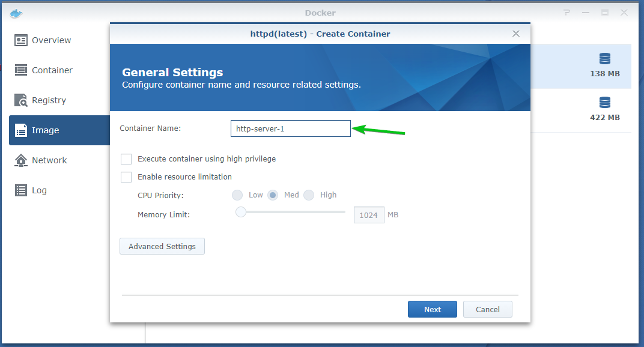Viewport: 644px width, 347px height.
Task: Click the help question mark icon
Action: point(567,13)
